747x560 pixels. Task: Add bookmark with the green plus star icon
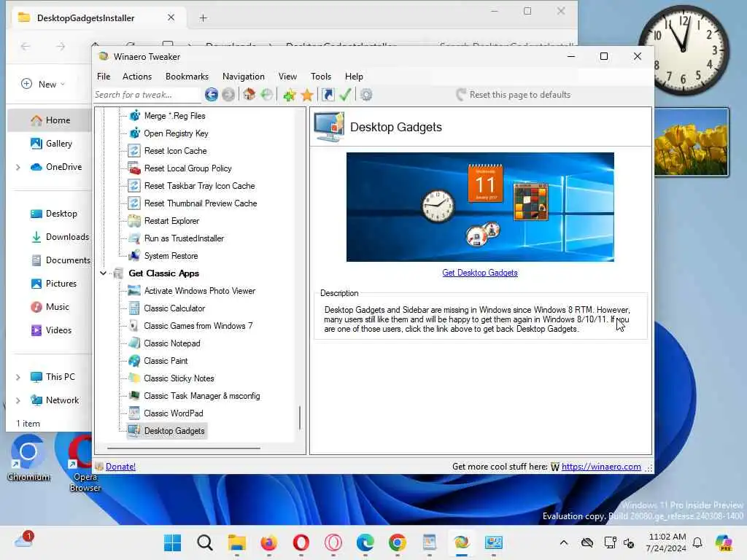click(x=289, y=95)
